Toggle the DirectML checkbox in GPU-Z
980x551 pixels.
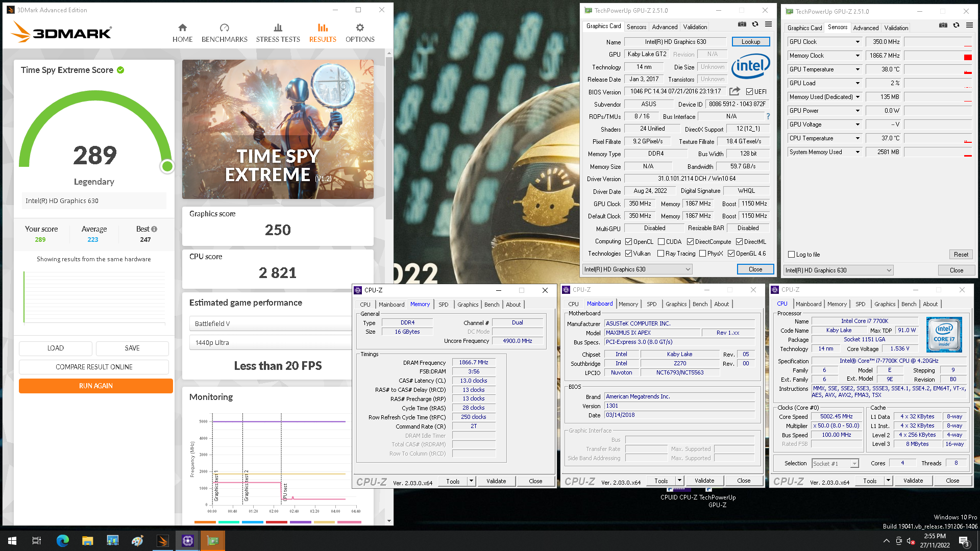[x=739, y=242]
